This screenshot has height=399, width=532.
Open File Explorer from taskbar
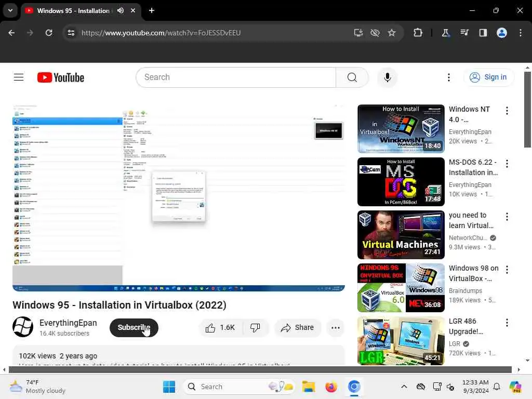coord(309,387)
